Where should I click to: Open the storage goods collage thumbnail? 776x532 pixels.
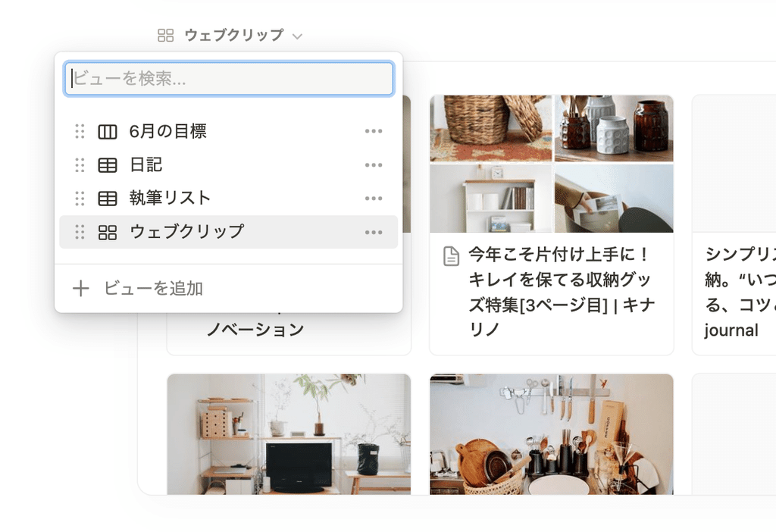(x=552, y=164)
